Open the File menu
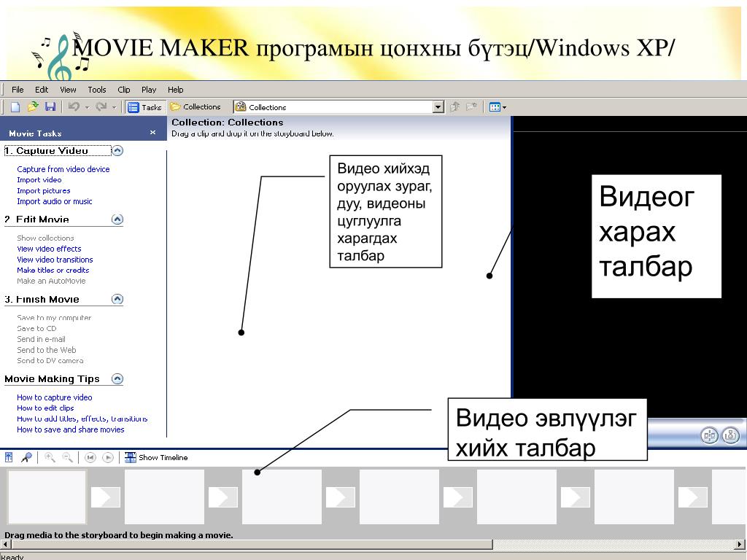This screenshot has width=747, height=560. (18, 90)
